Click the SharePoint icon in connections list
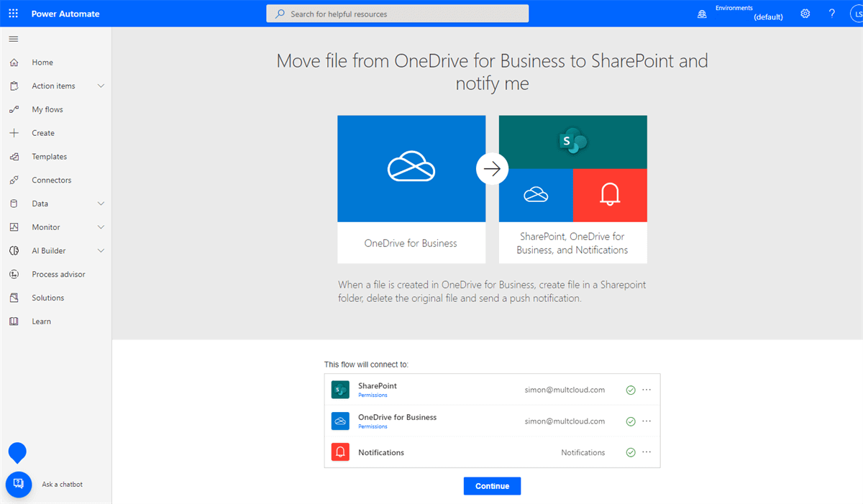 (x=340, y=390)
